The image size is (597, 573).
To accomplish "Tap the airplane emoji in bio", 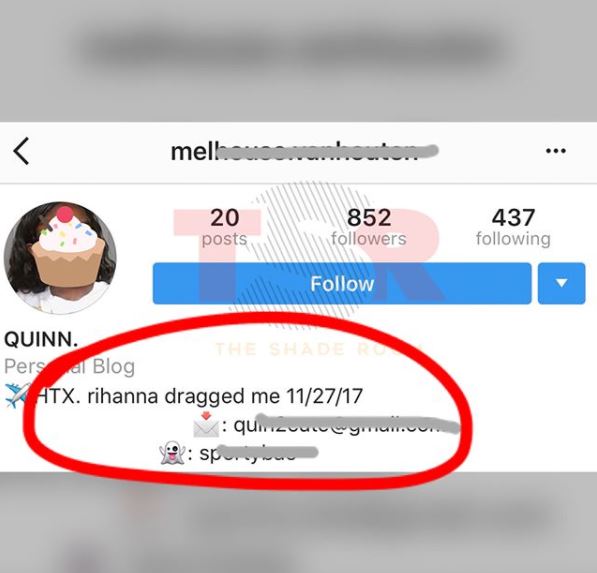I will click(17, 396).
